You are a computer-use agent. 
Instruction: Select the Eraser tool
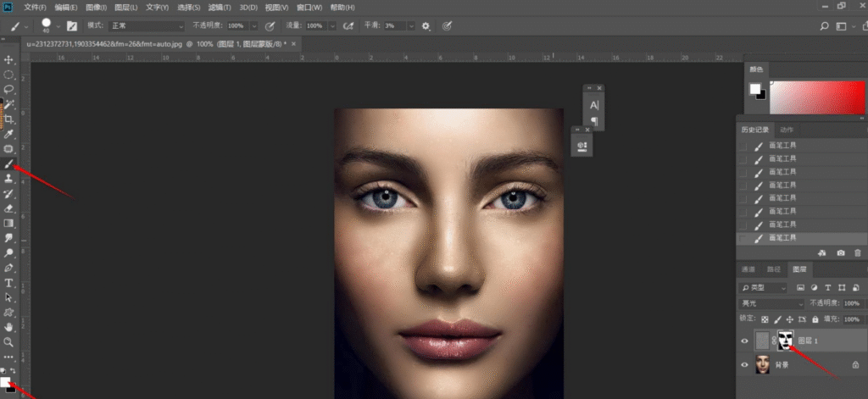(x=8, y=208)
